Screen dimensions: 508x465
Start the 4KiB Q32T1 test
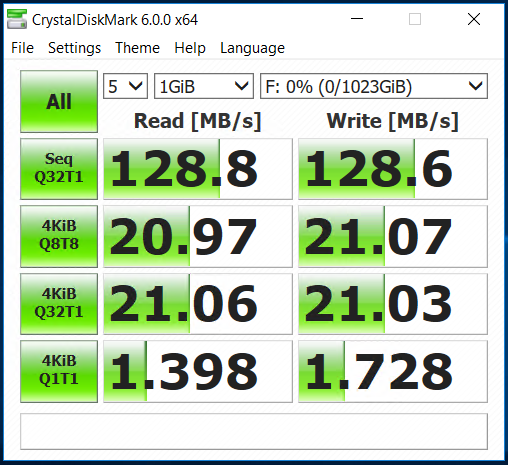[59, 304]
